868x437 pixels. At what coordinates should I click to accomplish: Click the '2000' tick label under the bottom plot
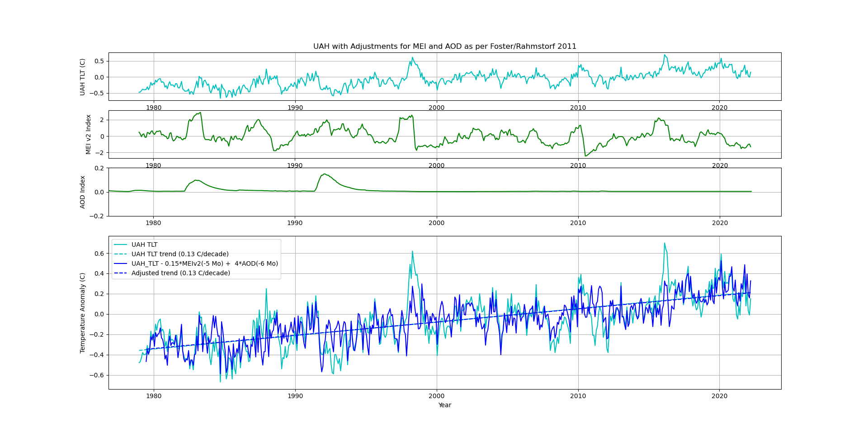[436, 396]
